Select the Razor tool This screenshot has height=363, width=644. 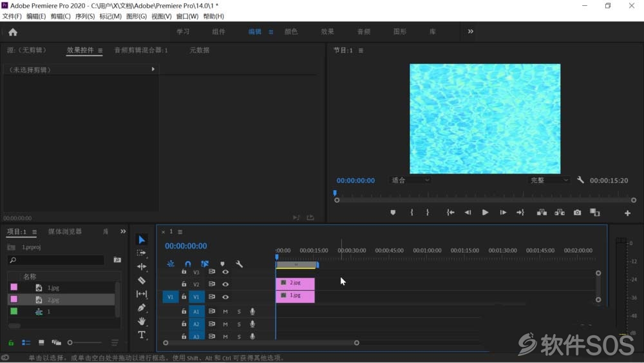tap(142, 280)
